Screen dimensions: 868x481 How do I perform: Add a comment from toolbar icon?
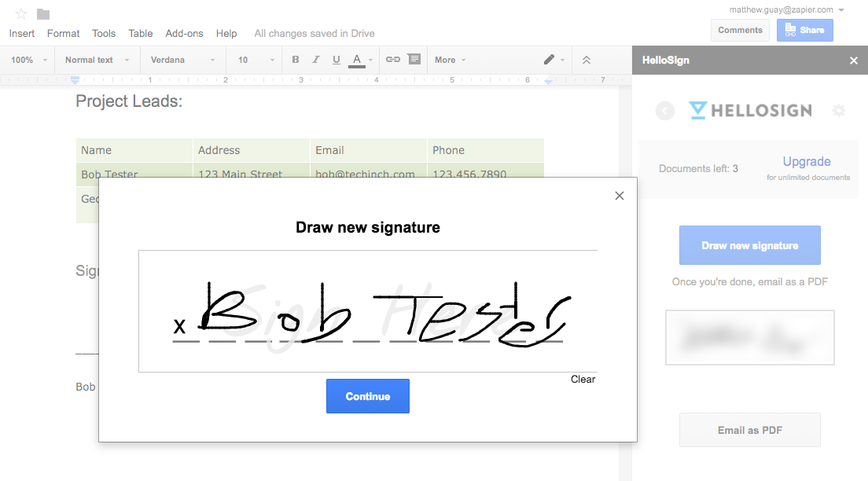click(x=414, y=60)
